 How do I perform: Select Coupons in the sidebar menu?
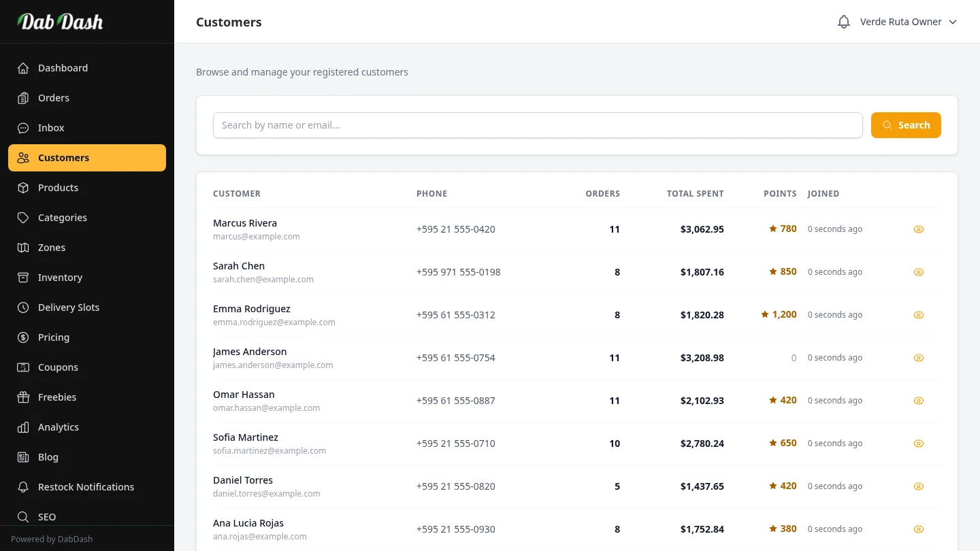coord(58,367)
